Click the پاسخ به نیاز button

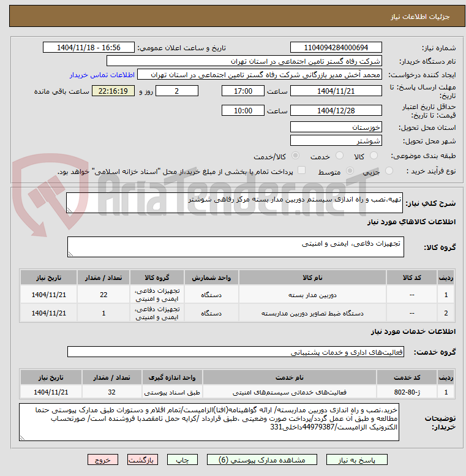(357, 460)
